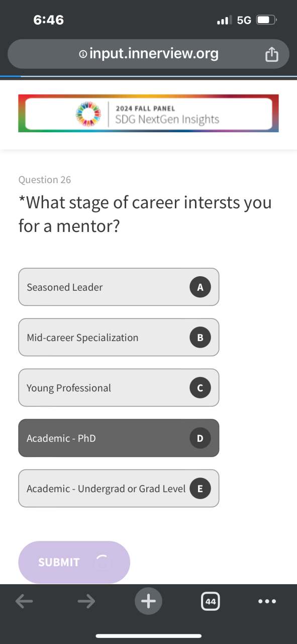Pick Academic - Undergrad or Grad Level

[x=119, y=488]
